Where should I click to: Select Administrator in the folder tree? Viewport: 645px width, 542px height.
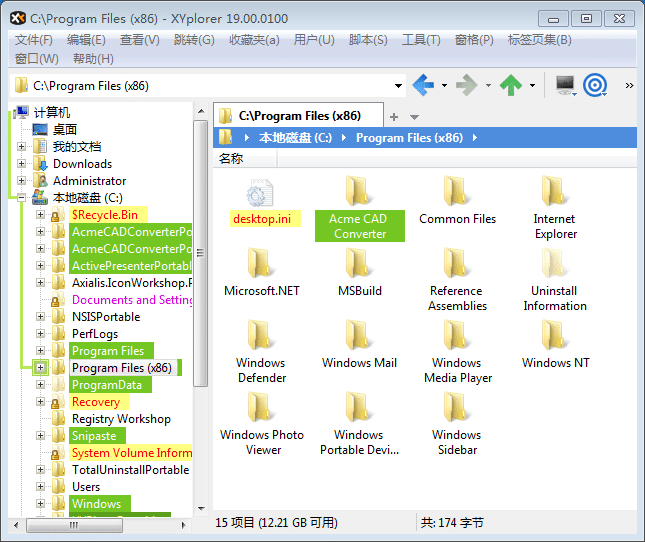coord(89,181)
